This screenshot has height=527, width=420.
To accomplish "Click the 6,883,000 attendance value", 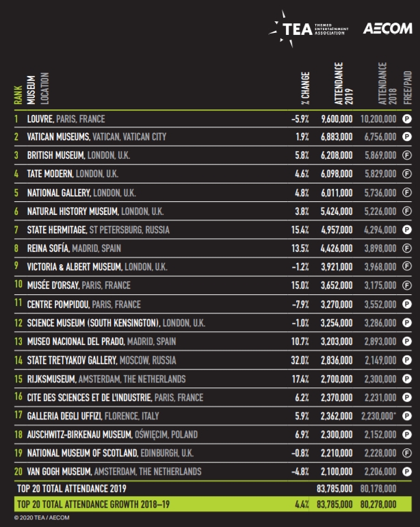I will click(337, 137).
